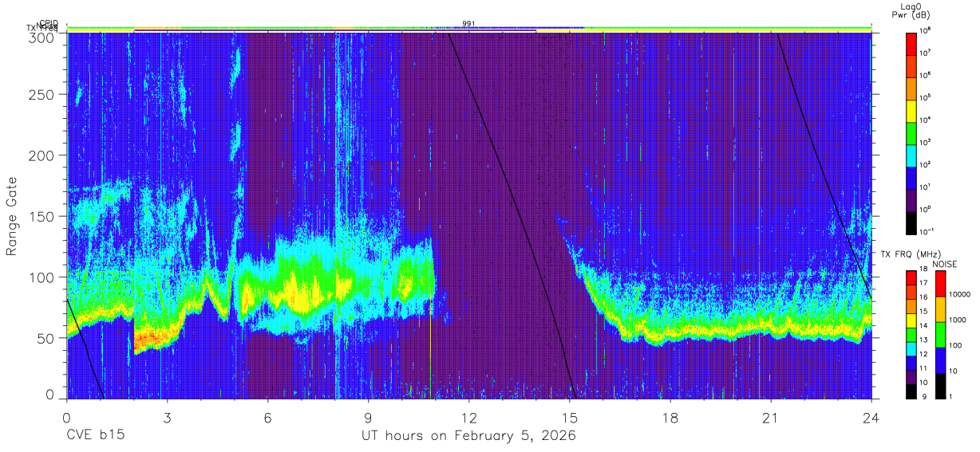The image size is (980, 452).
Task: Click the top 10^8 label on Lag0 Pwr scale
Action: click(925, 31)
